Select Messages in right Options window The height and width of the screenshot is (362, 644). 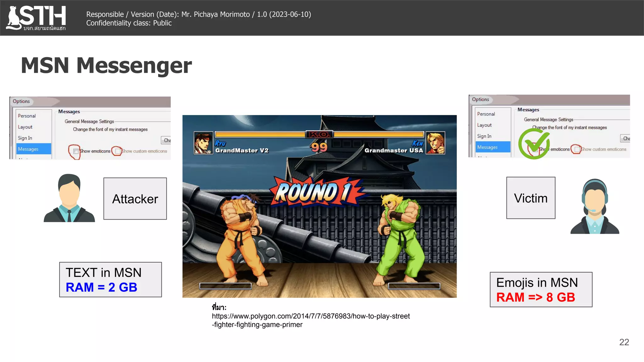coord(493,147)
